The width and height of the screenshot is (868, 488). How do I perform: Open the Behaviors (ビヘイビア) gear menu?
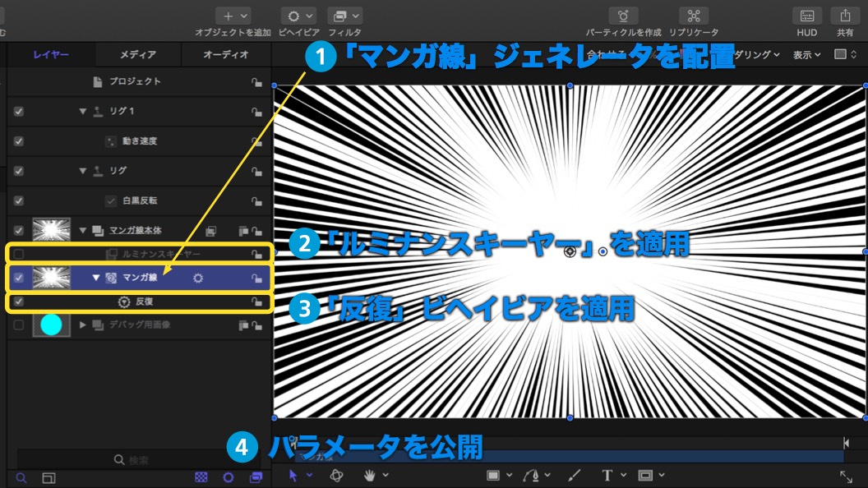(x=298, y=16)
